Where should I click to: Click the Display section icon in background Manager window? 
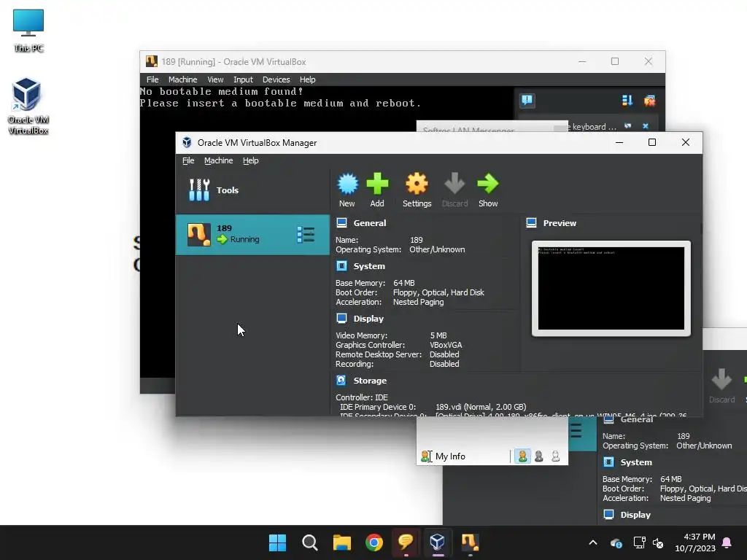pos(608,514)
